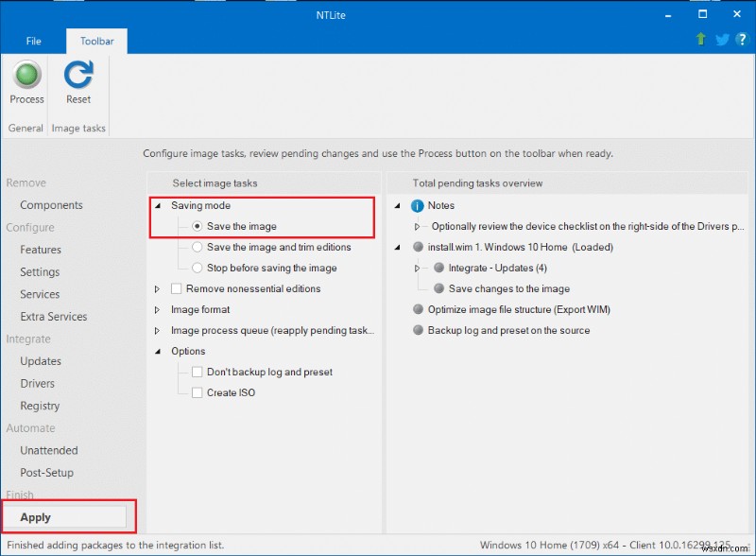Image resolution: width=756 pixels, height=556 pixels.
Task: Select the Save the image radio button
Action: click(197, 226)
